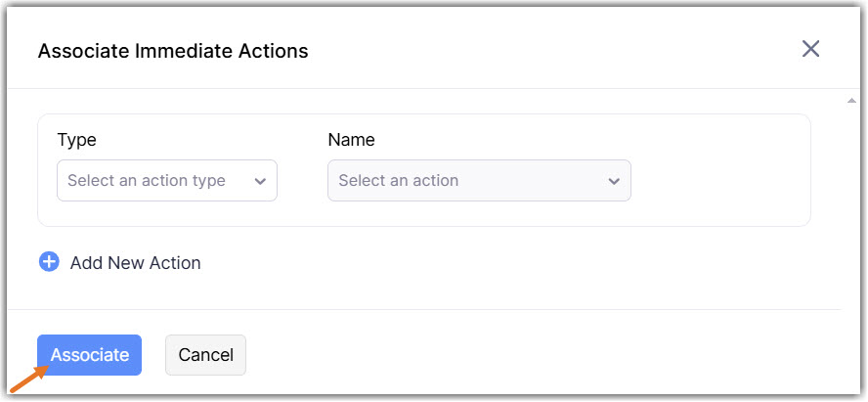Screen dimensions: 868x402
Task: Click the Add New Action link
Action: tap(135, 263)
